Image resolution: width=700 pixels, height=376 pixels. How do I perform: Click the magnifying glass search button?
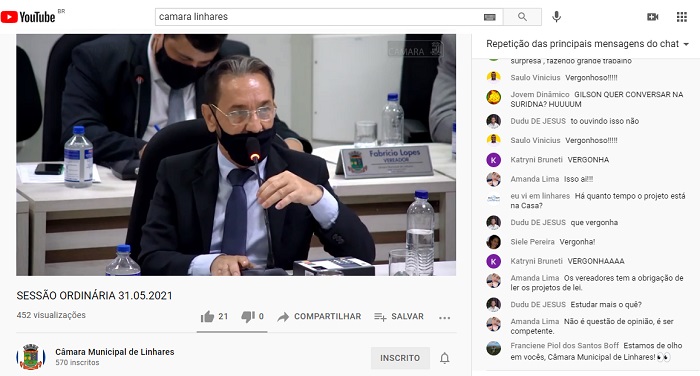(x=522, y=17)
